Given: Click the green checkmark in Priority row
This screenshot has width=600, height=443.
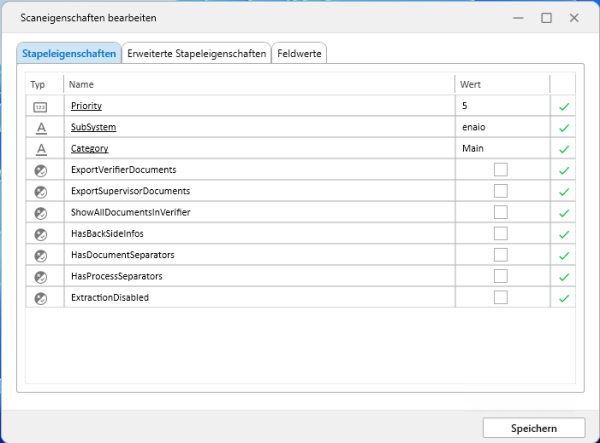Looking at the screenshot, I should tap(563, 106).
